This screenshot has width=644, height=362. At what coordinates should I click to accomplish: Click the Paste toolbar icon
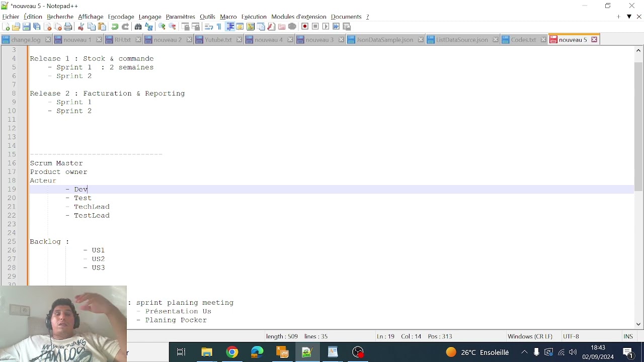pyautogui.click(x=102, y=27)
